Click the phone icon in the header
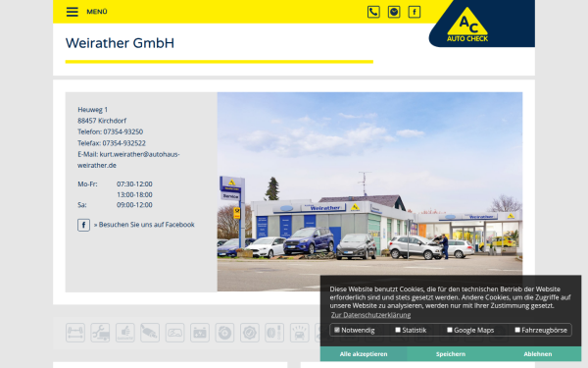 (x=373, y=12)
